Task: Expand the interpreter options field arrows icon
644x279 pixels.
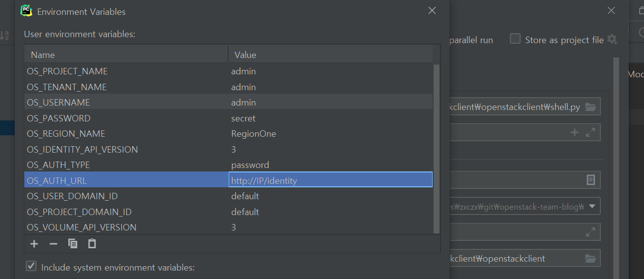Action: tap(590, 231)
